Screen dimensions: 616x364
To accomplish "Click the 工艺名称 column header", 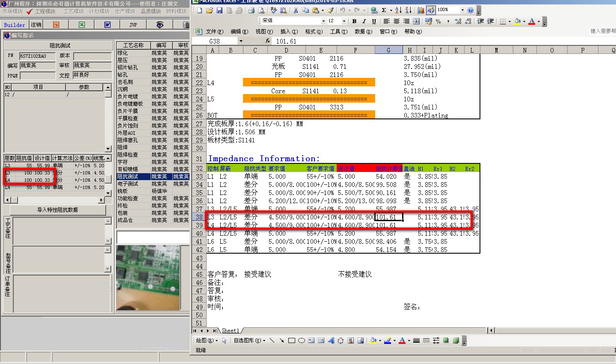I will click(133, 45).
